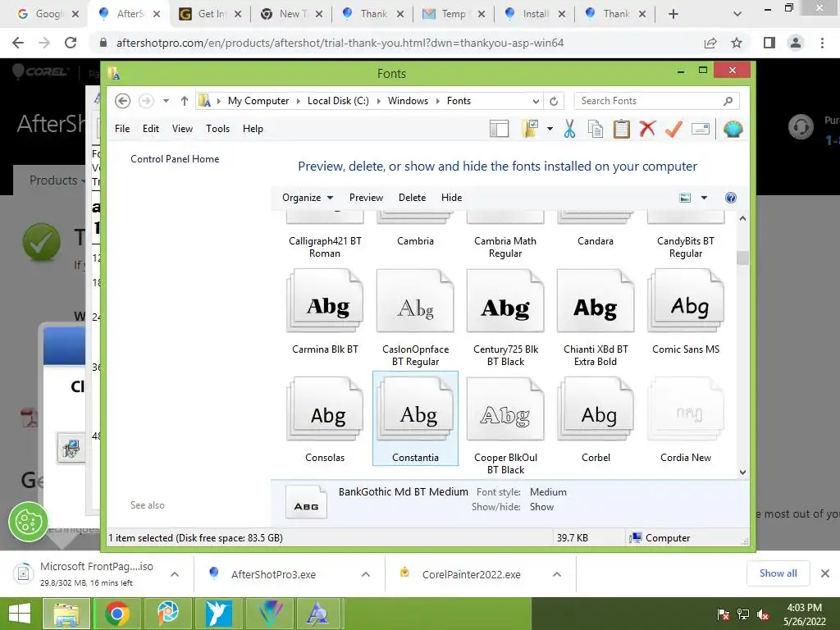Viewport: 840px width, 630px height.
Task: Click the folder options icon in toolbar
Action: [x=530, y=129]
